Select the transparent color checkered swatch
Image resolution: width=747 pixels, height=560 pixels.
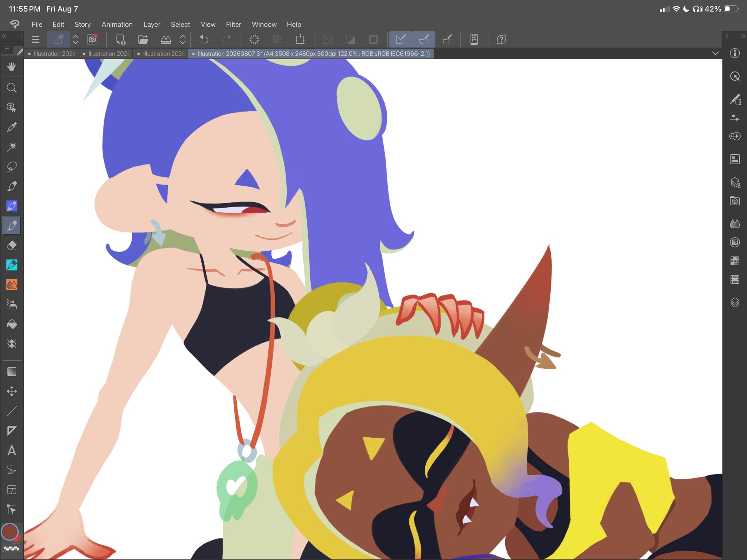[x=12, y=548]
